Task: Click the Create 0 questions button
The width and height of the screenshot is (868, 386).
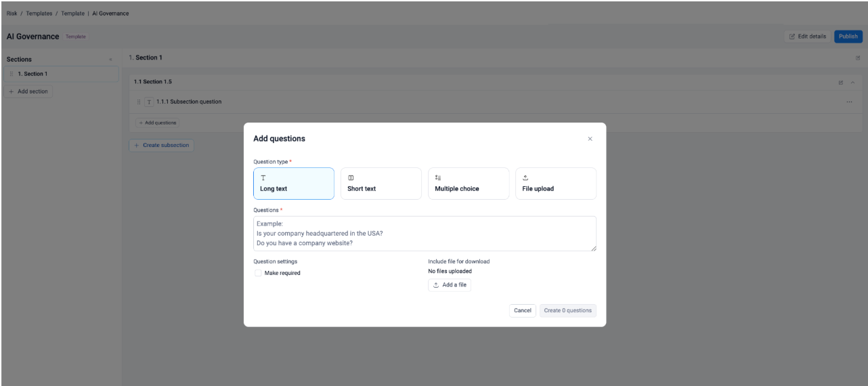Action: click(x=567, y=311)
